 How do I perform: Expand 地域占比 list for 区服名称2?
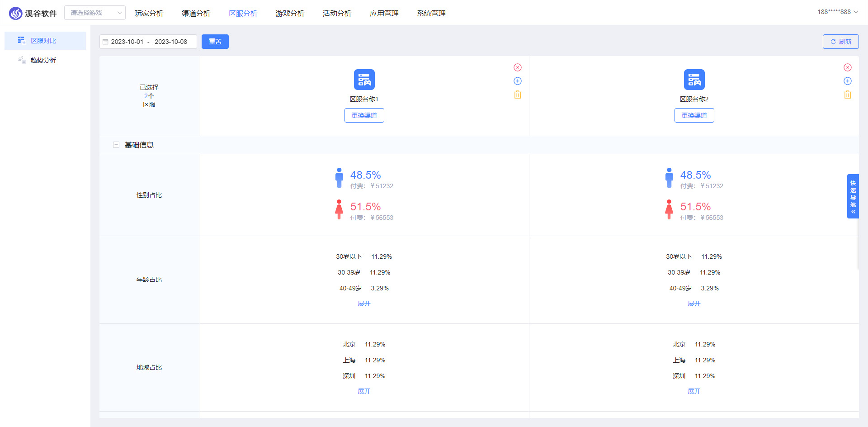[x=694, y=391]
